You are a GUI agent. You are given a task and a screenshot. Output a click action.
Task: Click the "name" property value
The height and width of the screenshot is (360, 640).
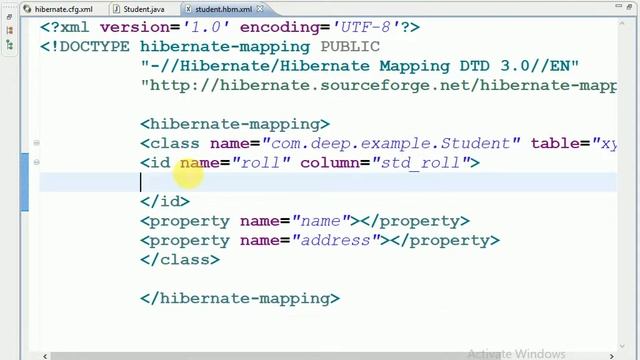click(x=321, y=221)
